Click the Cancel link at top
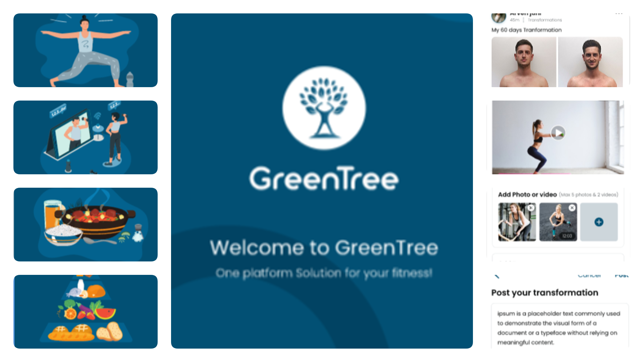 [x=589, y=276]
